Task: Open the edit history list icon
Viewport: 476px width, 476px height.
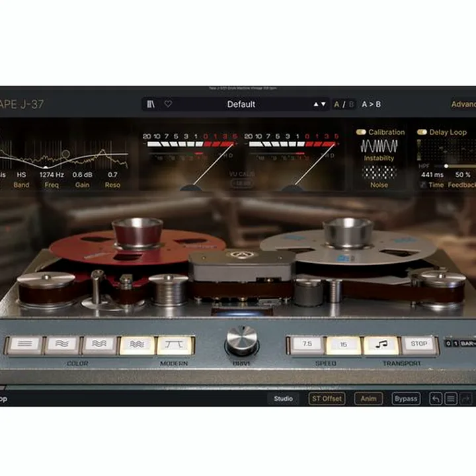Action: pos(451,399)
